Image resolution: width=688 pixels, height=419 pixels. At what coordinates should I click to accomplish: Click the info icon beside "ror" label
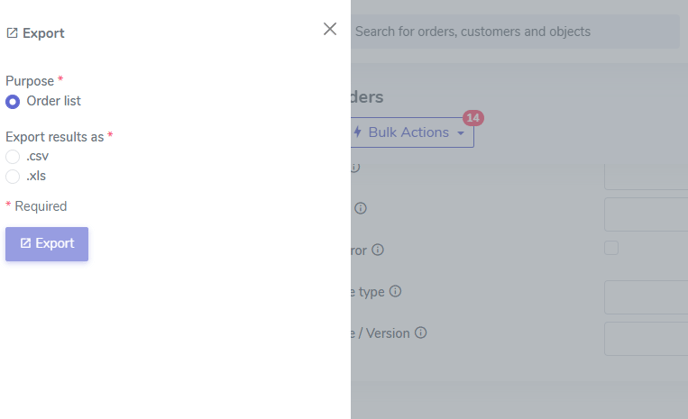coord(378,250)
